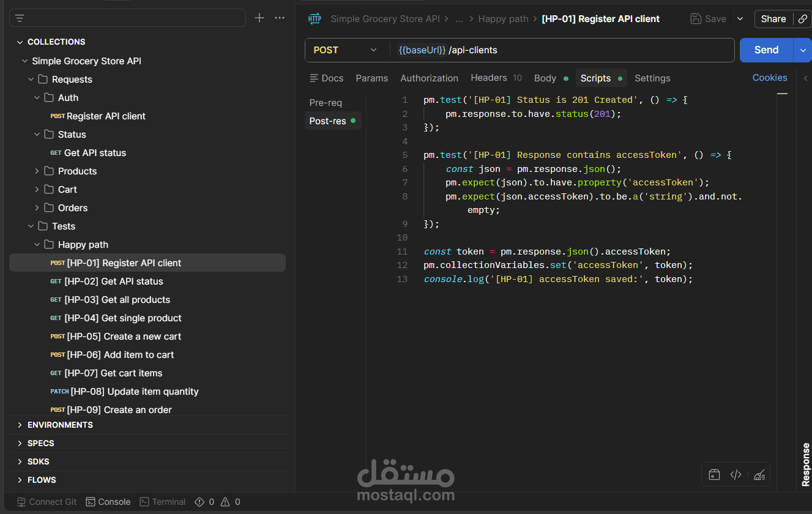Click the Requests folder icon
Image resolution: width=812 pixels, height=514 pixels.
[43, 80]
